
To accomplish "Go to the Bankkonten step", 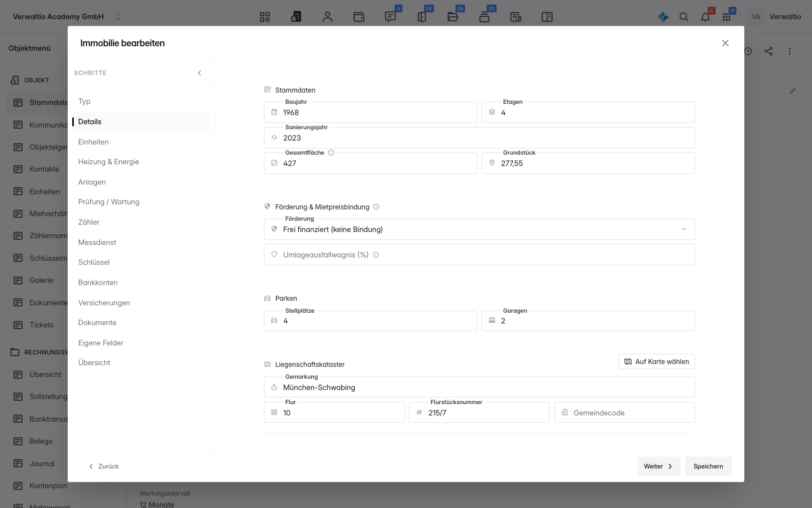I will point(141,282).
